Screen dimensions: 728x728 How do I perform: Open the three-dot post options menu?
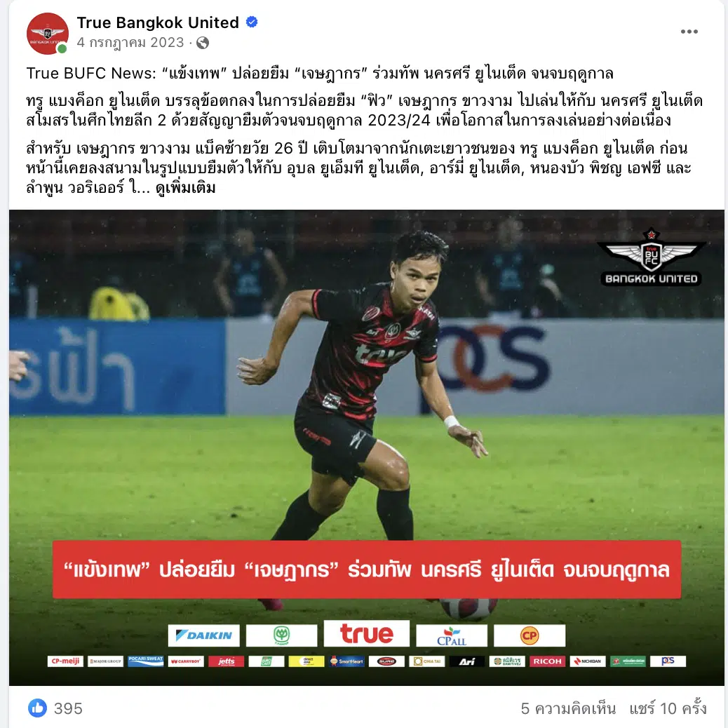pyautogui.click(x=689, y=32)
